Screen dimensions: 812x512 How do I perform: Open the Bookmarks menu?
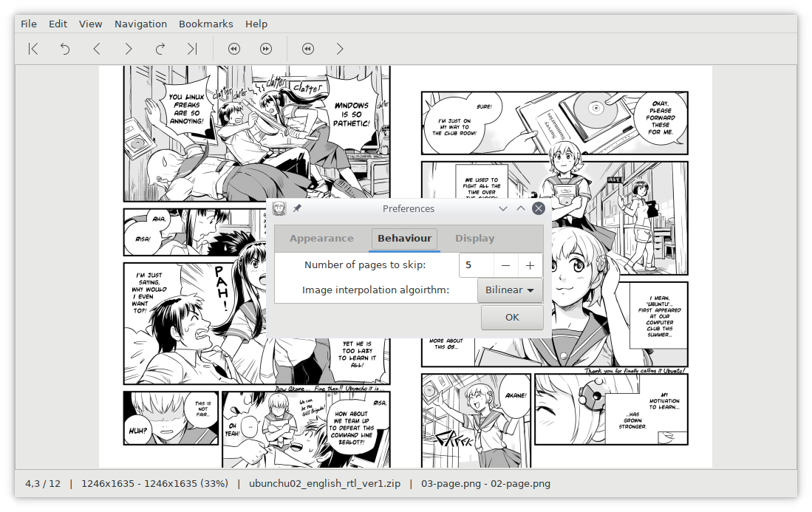205,24
